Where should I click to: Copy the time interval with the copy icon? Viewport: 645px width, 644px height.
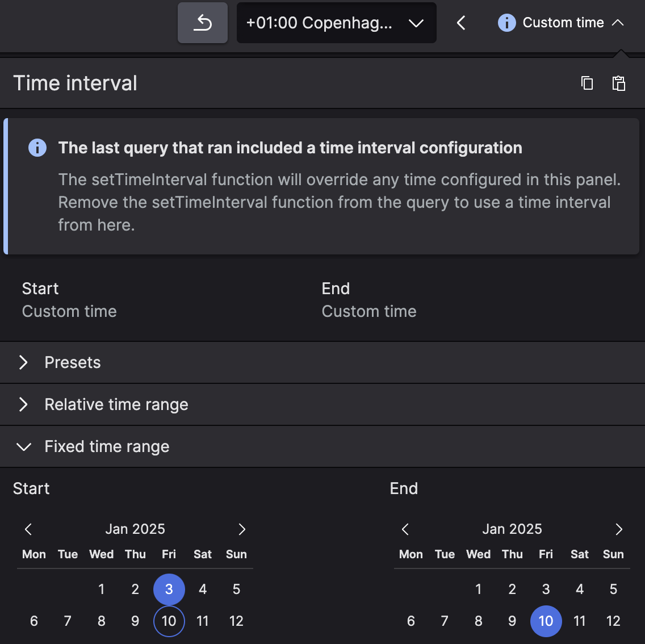tap(587, 83)
